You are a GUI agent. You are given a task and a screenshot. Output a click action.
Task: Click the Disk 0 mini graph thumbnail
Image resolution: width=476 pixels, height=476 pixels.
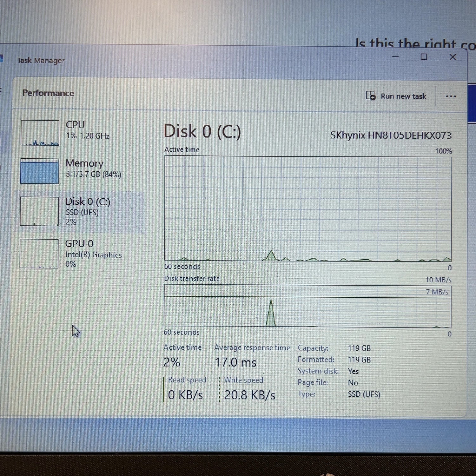pyautogui.click(x=39, y=211)
